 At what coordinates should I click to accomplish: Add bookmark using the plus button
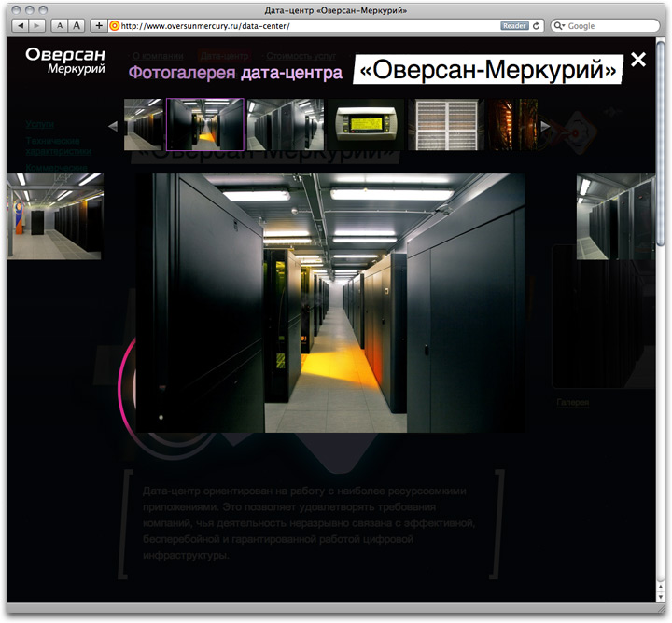point(99,26)
